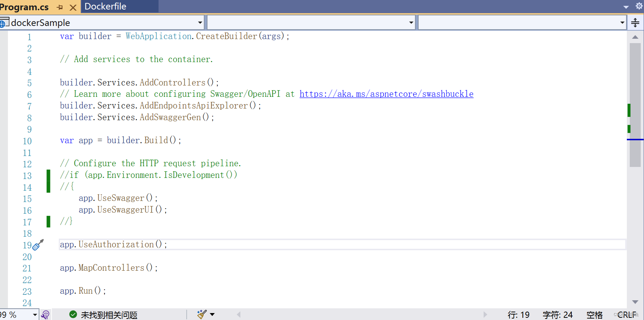Viewport: 644px width, 320px height.
Task: Click the green no-issues checkmark icon
Action: 73,315
